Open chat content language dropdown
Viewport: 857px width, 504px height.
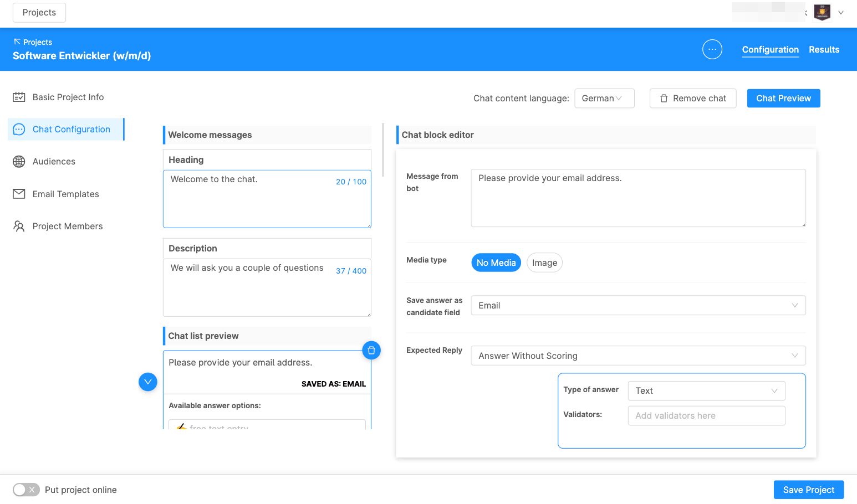pyautogui.click(x=604, y=98)
